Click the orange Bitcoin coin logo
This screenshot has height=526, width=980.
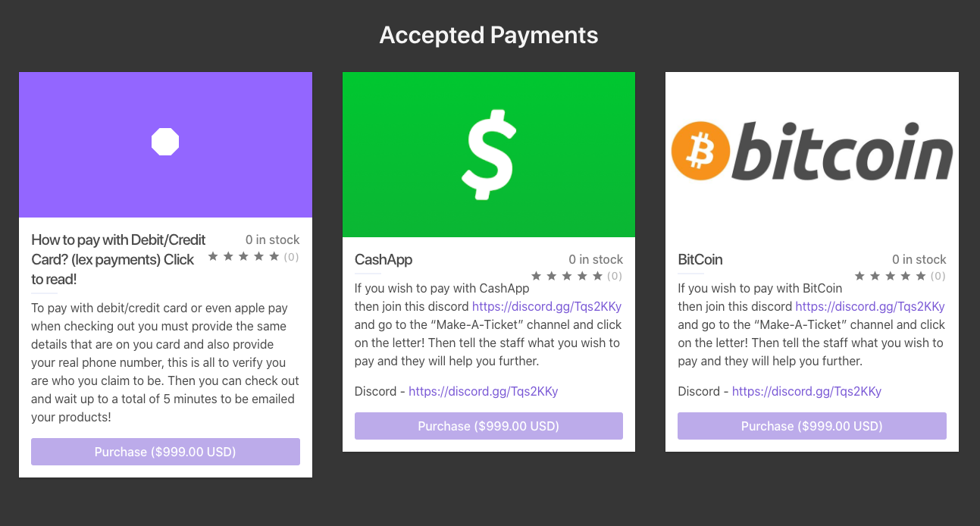pyautogui.click(x=700, y=151)
